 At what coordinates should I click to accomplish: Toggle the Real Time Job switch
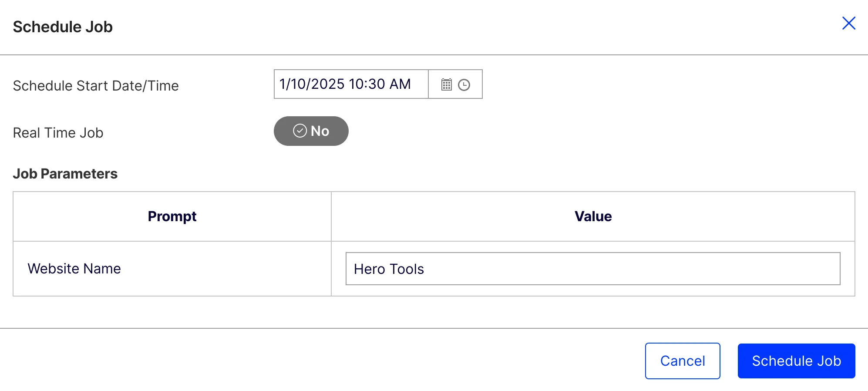311,131
